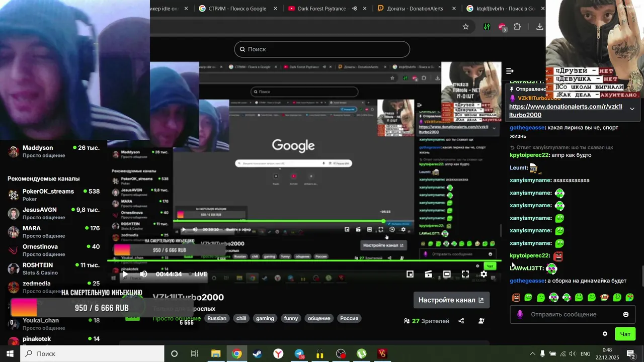Switch the stream to fullscreen
644x362 pixels.
pos(465,274)
